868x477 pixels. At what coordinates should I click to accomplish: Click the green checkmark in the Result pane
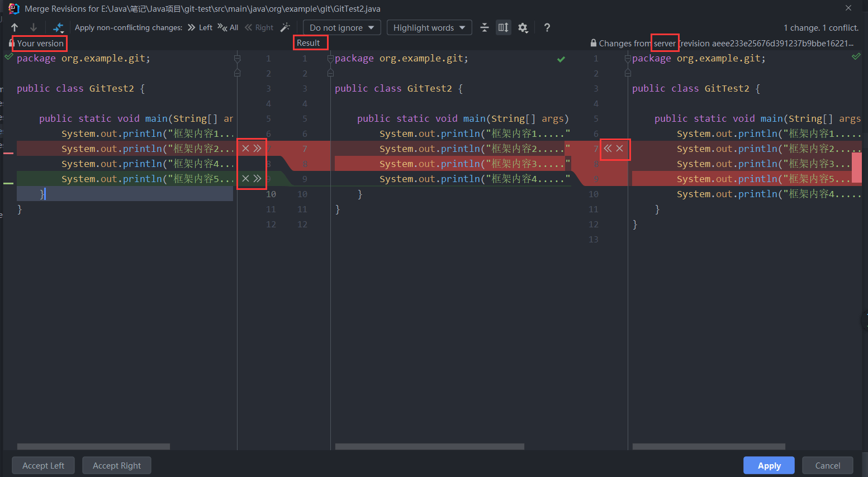tap(561, 59)
